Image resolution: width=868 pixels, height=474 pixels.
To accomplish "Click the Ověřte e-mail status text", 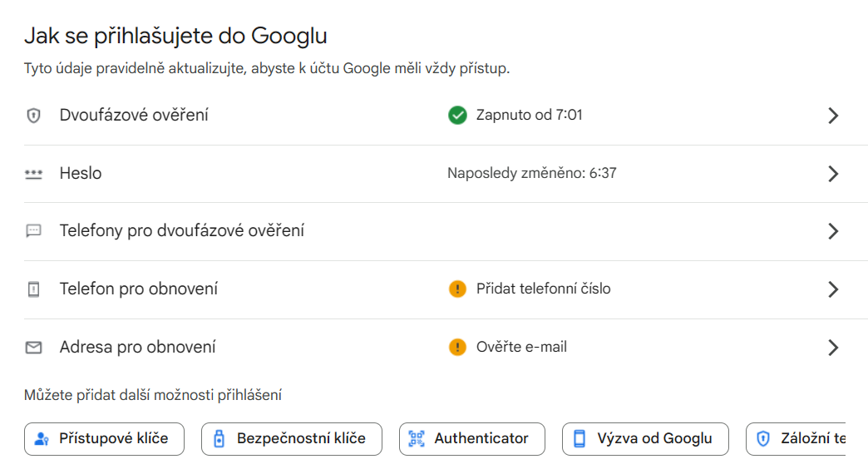I will [521, 348].
